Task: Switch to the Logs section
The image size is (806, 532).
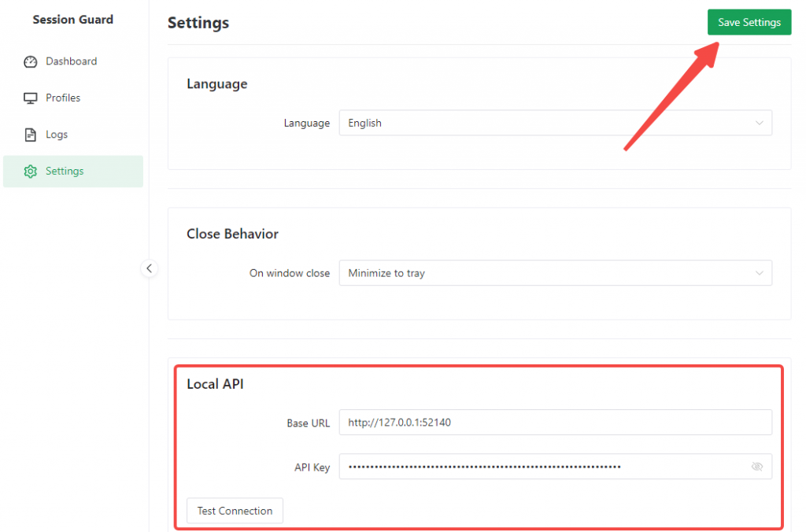Action: point(57,135)
